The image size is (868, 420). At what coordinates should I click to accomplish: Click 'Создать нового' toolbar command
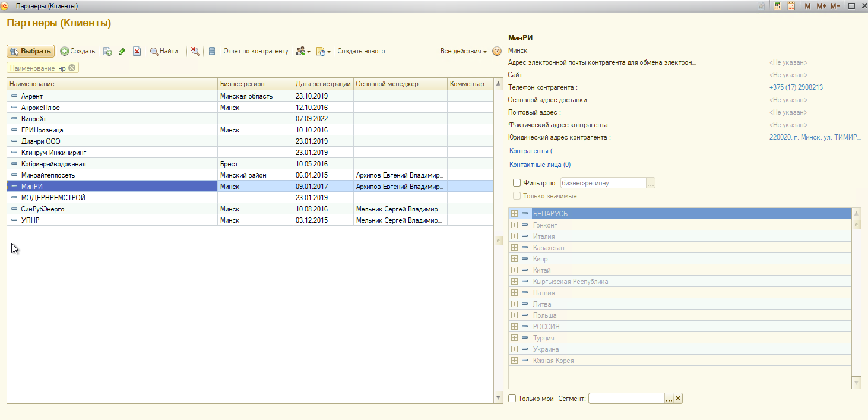click(361, 52)
